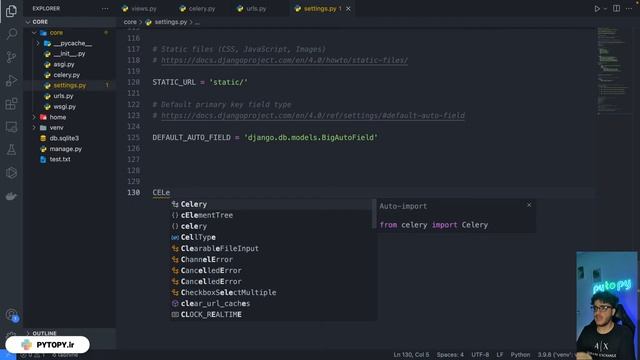Click core in the breadcrumb

point(130,22)
